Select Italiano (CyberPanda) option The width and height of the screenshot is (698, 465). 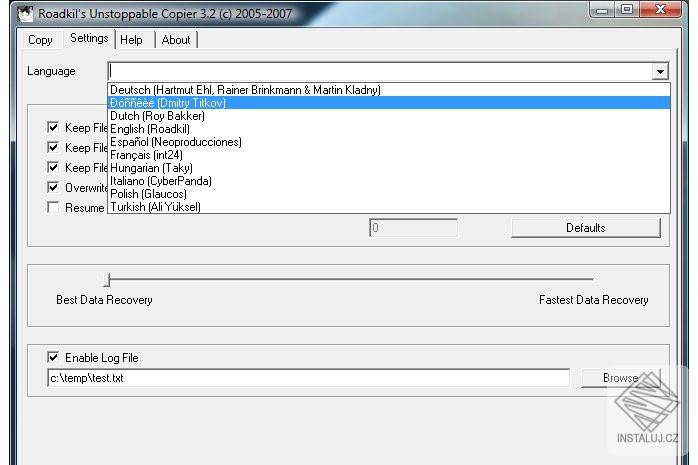tap(389, 181)
